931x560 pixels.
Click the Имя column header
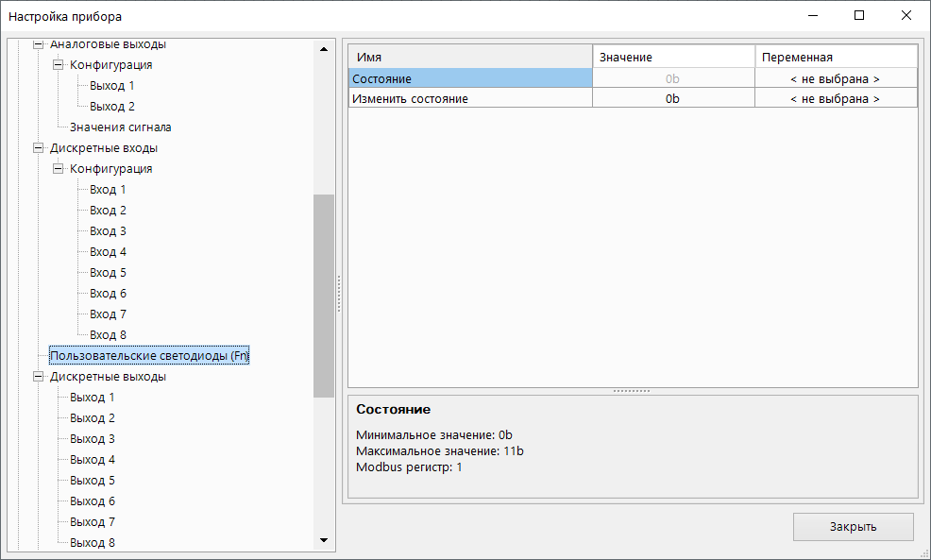click(x=470, y=58)
